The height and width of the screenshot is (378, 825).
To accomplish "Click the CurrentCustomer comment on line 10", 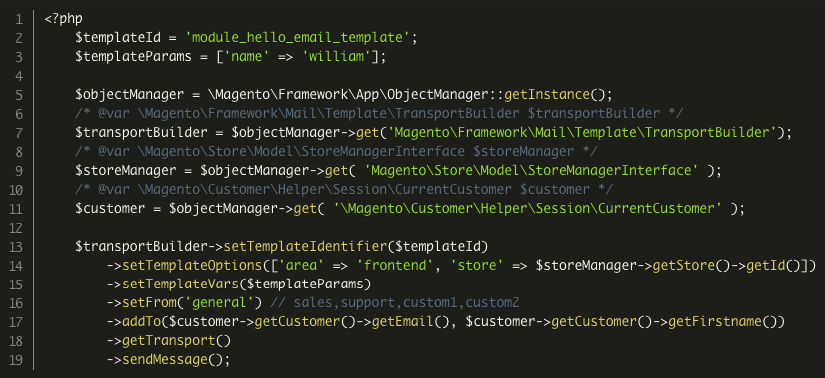I will point(344,190).
